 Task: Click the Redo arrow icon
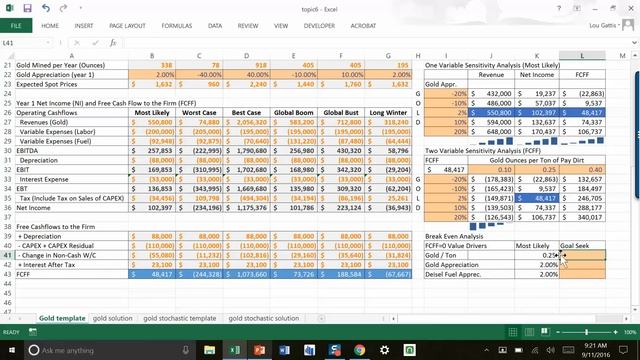point(63,8)
